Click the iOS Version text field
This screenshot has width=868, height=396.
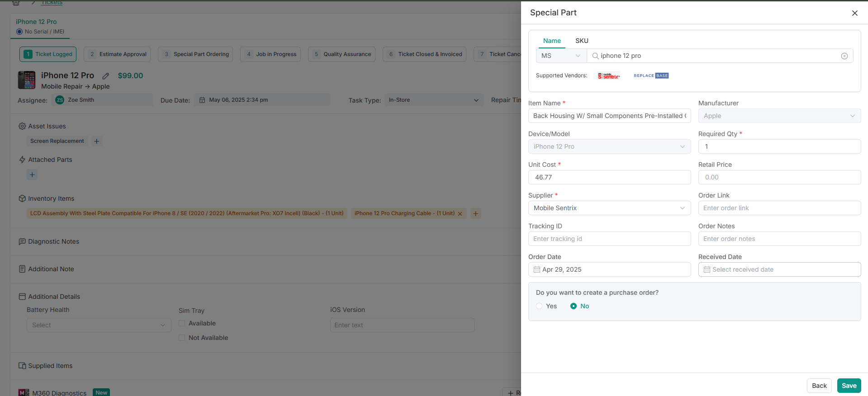click(402, 325)
